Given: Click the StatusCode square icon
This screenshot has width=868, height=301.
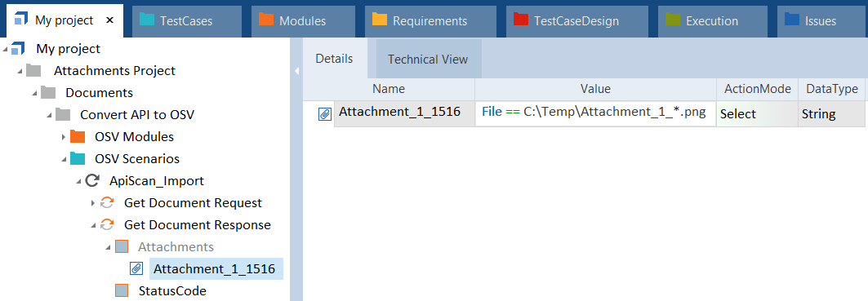Looking at the screenshot, I should click(122, 290).
